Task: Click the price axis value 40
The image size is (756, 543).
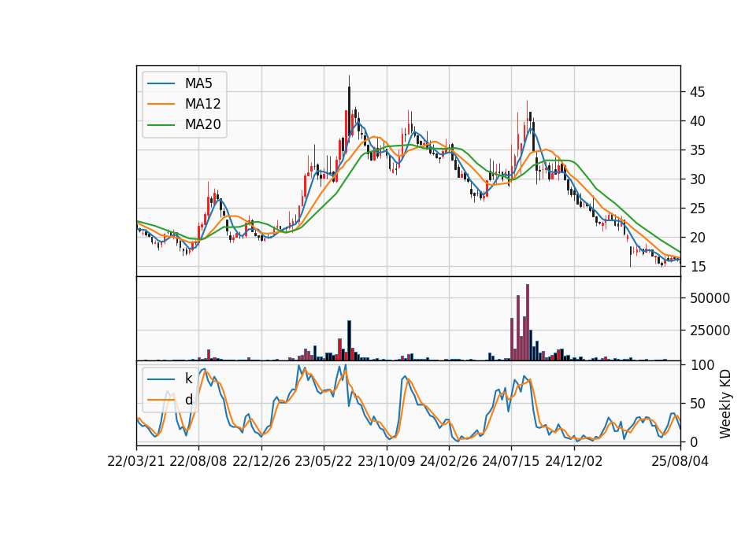Action: (698, 121)
